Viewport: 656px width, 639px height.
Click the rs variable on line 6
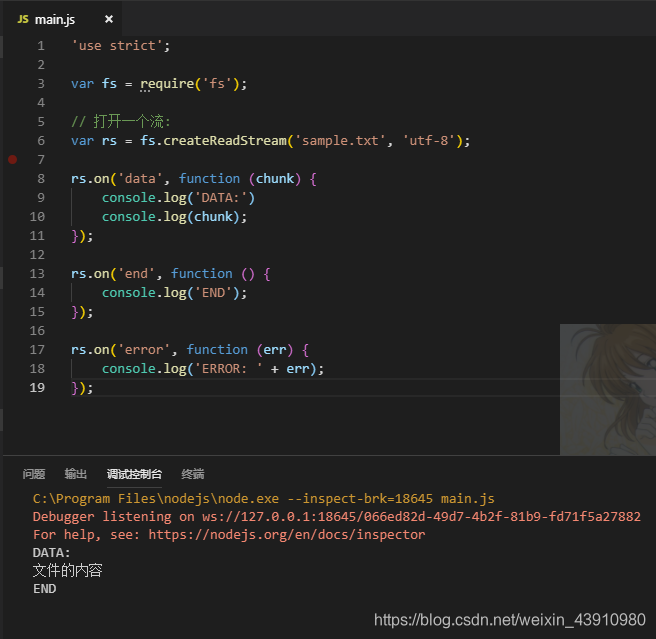tap(109, 141)
